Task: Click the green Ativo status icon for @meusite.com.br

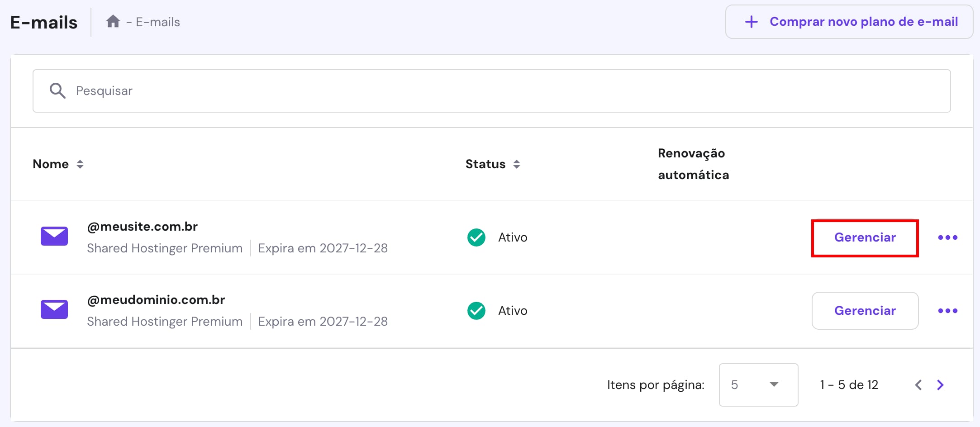Action: 476,237
